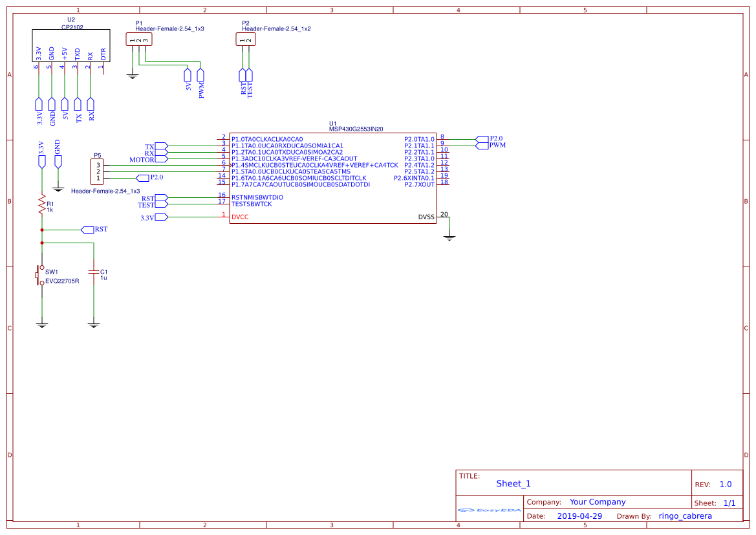Image resolution: width=756 pixels, height=535 pixels.
Task: Select the EVQ22705R pushbutton switch SW1
Action: pos(40,275)
